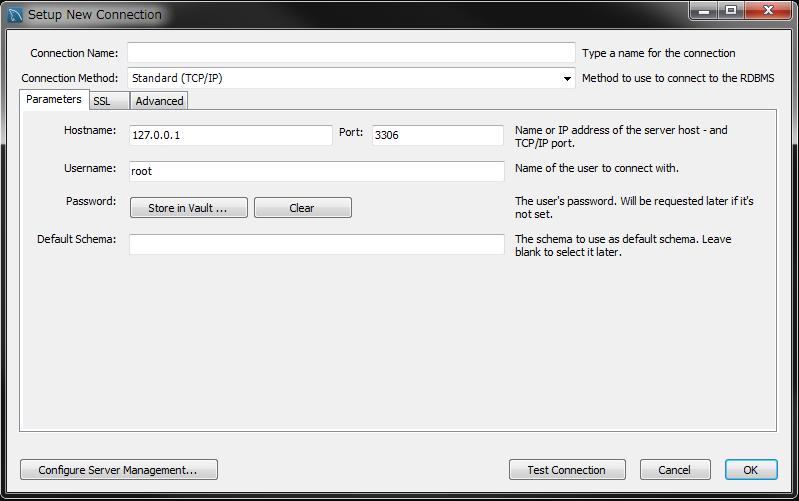Screen dimensions: 799x501
Task: Click the Connection Method label
Action: pos(69,78)
